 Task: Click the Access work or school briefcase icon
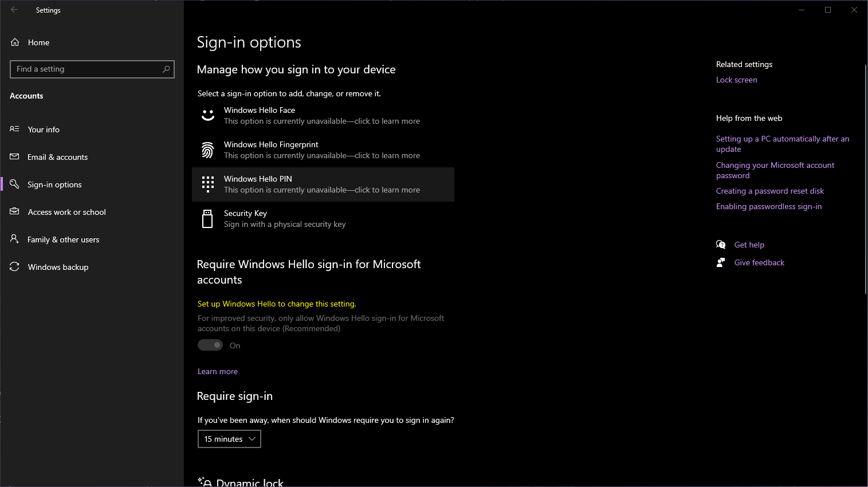15,211
